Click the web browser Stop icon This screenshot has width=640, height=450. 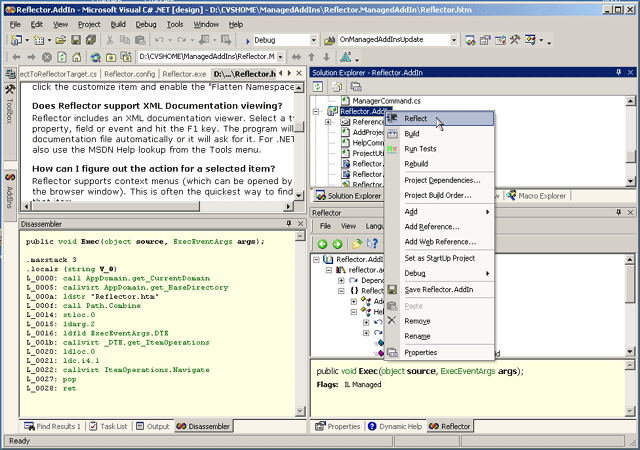tap(47, 57)
